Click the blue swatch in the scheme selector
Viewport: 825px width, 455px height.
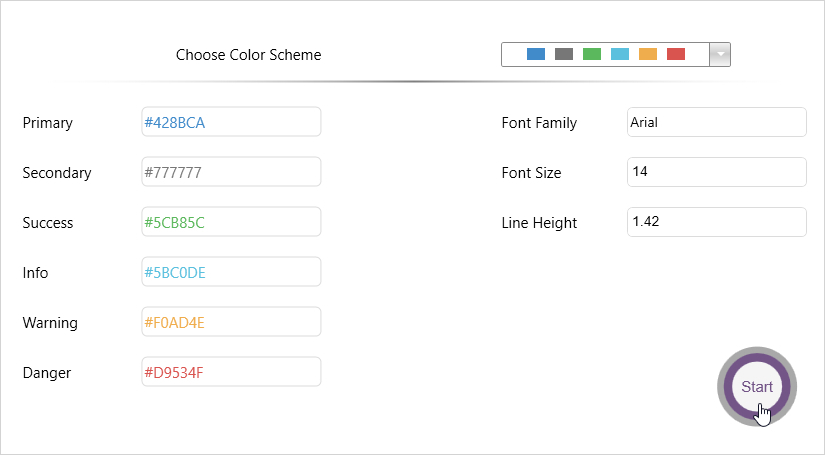click(x=536, y=54)
